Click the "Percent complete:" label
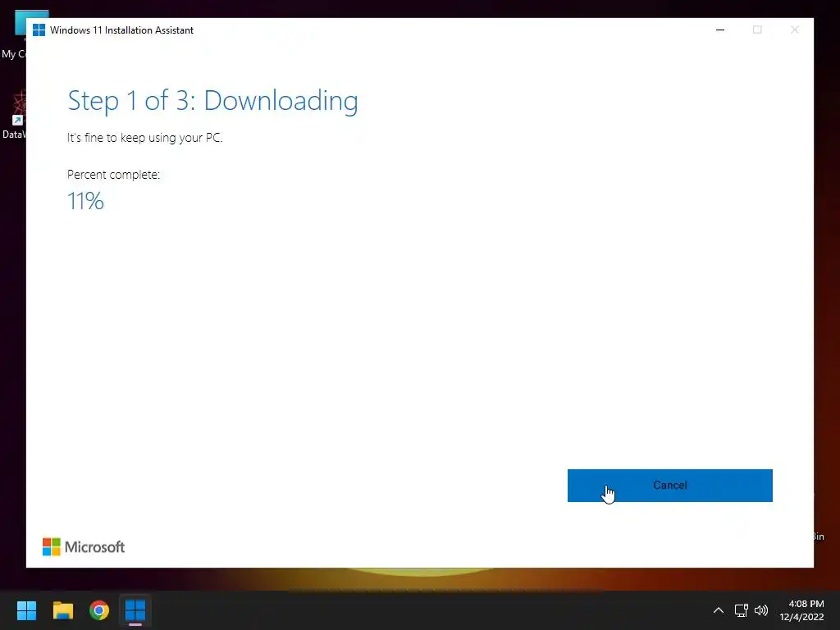 113,175
